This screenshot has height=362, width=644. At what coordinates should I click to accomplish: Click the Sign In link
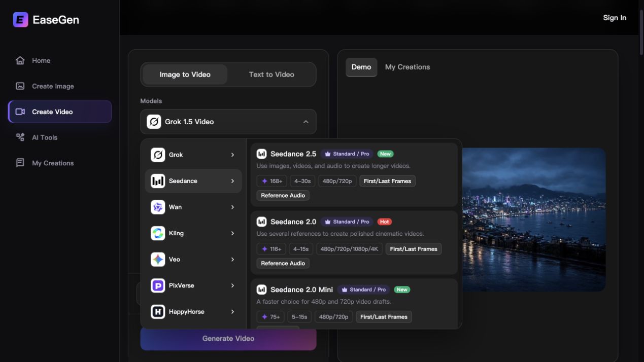615,18
